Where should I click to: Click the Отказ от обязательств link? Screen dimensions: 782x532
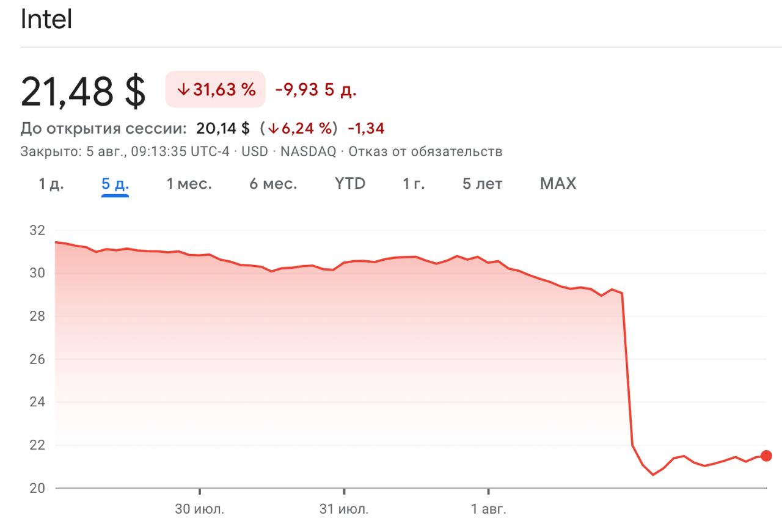(425, 151)
